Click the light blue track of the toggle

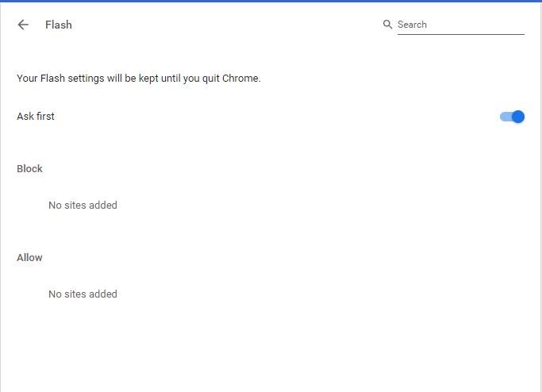(504, 117)
